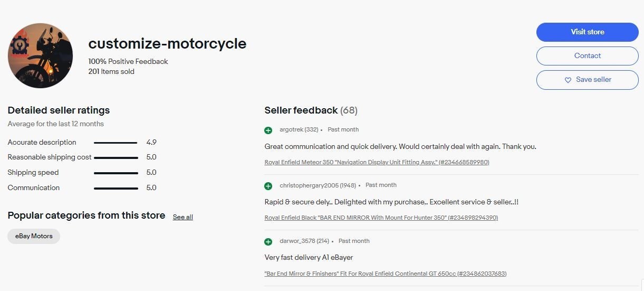
Task: Open Royal Enfield Meteor 350 Navigation Display item link
Action: click(x=377, y=162)
